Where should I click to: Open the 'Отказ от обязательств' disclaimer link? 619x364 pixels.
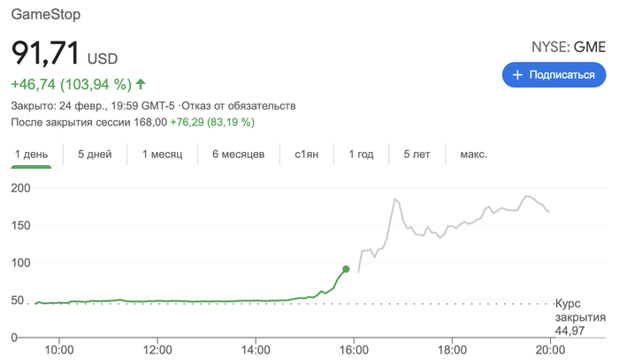point(242,106)
